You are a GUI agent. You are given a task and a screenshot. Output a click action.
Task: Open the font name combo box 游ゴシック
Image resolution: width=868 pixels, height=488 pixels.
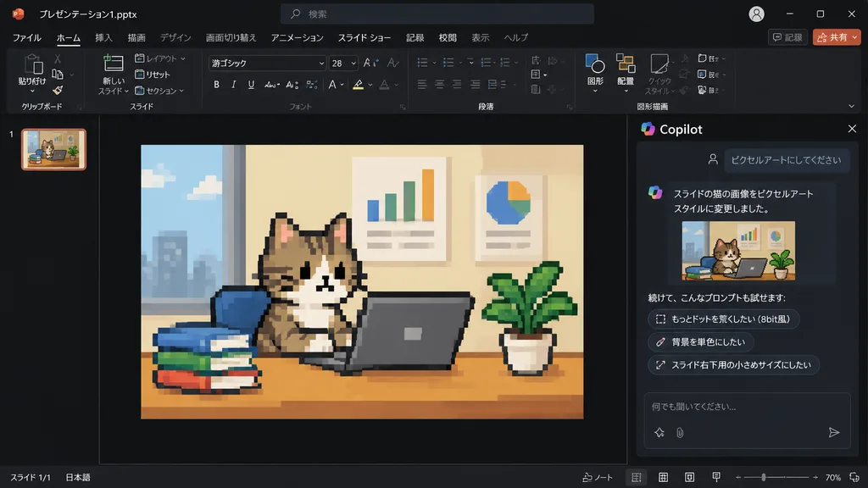[x=267, y=63]
